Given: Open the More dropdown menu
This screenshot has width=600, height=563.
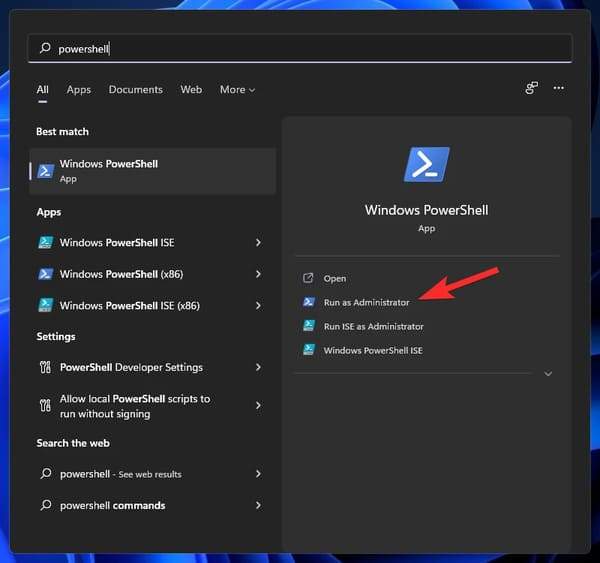Looking at the screenshot, I should tap(237, 90).
